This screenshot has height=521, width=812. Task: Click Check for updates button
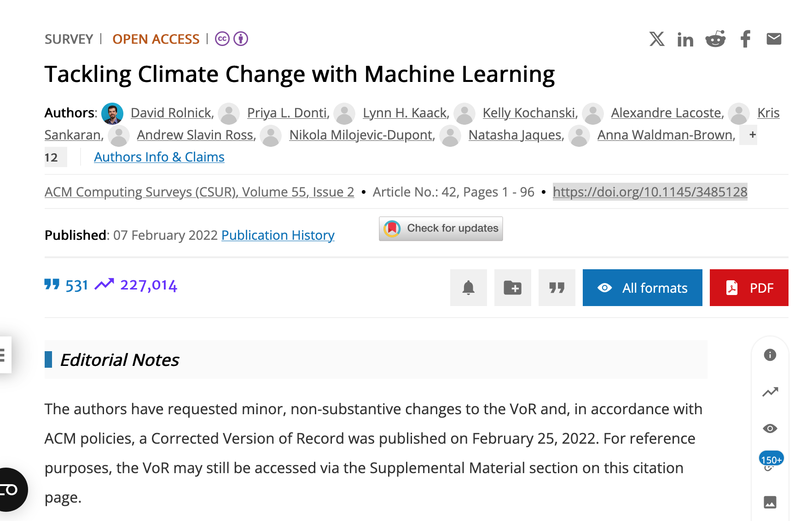tap(441, 228)
